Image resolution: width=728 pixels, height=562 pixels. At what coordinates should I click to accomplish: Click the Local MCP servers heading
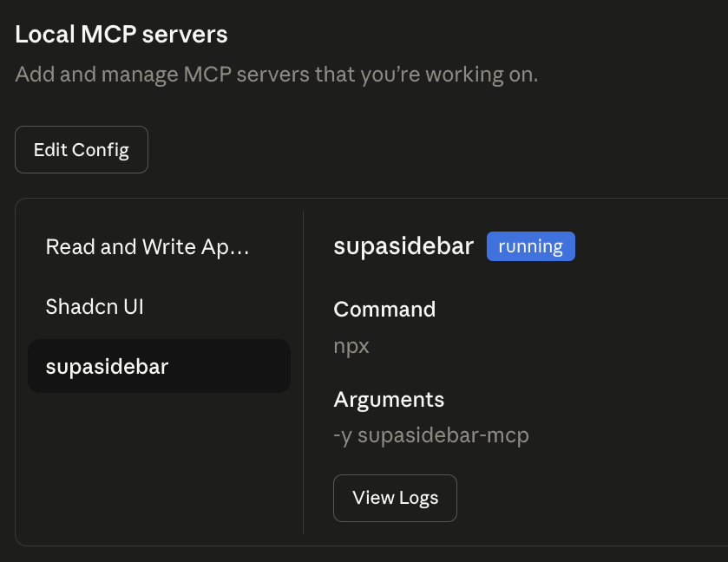coord(121,35)
